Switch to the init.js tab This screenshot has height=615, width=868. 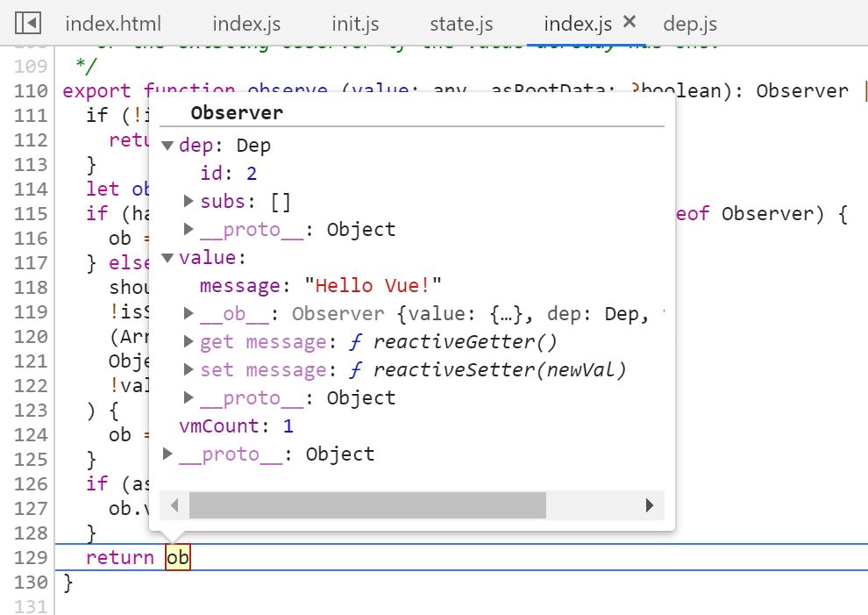(x=355, y=24)
